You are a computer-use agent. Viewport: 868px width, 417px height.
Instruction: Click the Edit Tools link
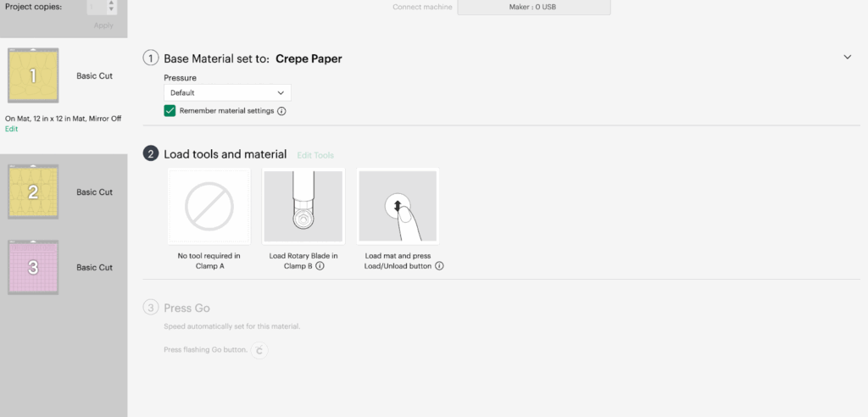click(x=314, y=155)
